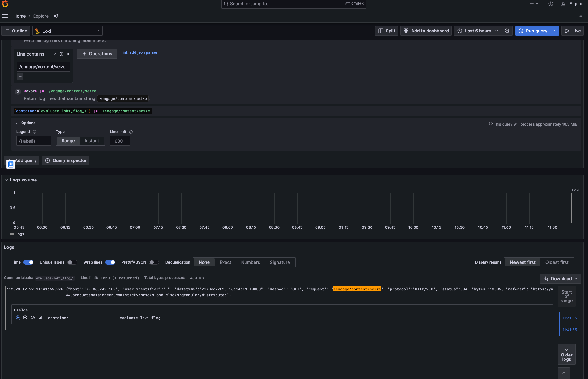Collapse the Options section
This screenshot has height=379, width=588.
pyautogui.click(x=16, y=123)
